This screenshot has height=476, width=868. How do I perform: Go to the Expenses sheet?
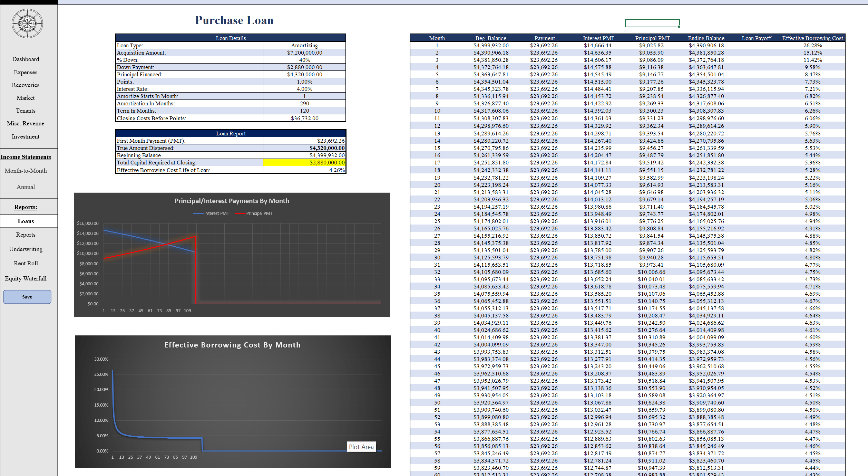[26, 72]
